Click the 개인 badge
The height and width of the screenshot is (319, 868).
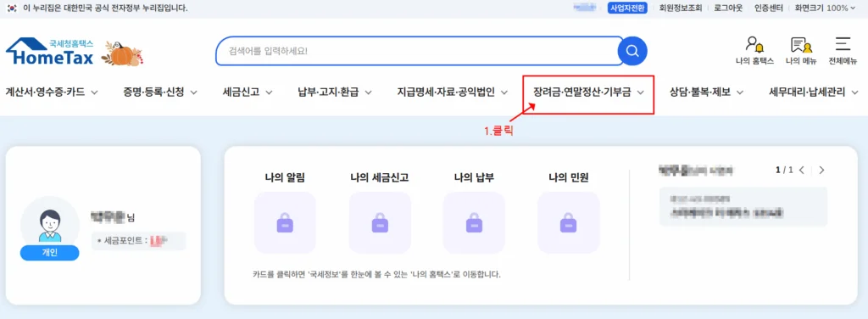49,253
